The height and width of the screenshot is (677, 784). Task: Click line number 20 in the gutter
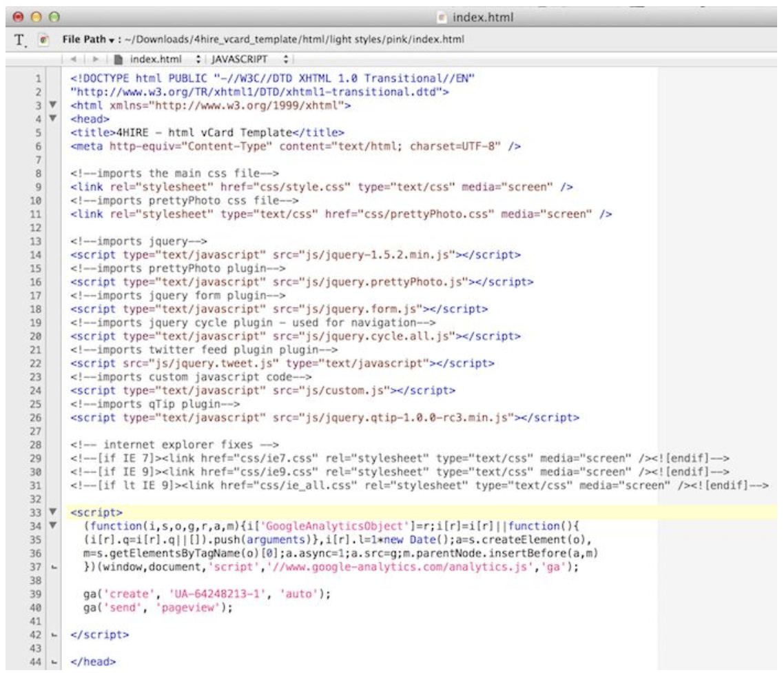tap(39, 336)
